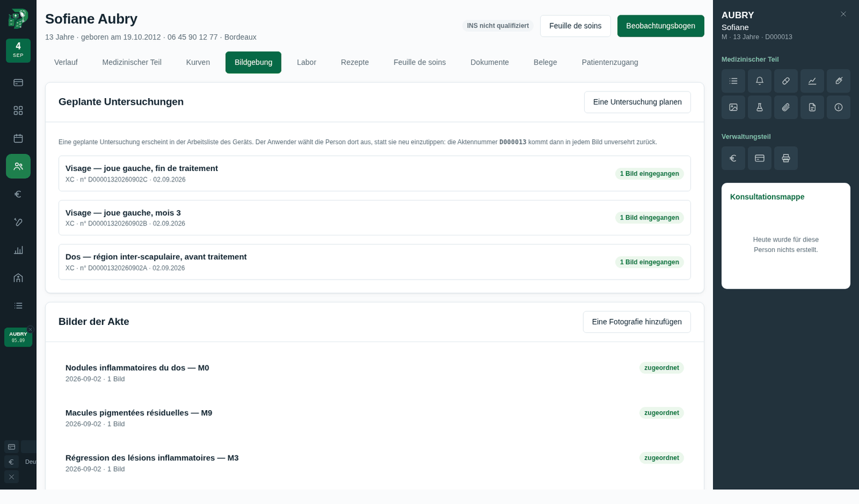The image size is (859, 504).
Task: Open the list icon in the left sidebar
Action: [18, 305]
